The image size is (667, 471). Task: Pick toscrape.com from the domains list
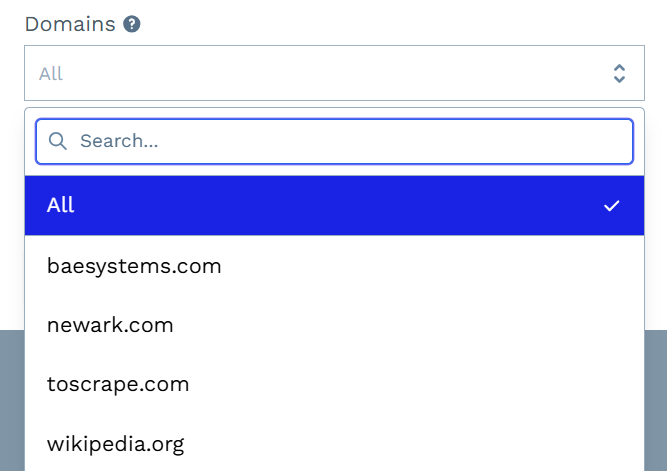tap(118, 384)
